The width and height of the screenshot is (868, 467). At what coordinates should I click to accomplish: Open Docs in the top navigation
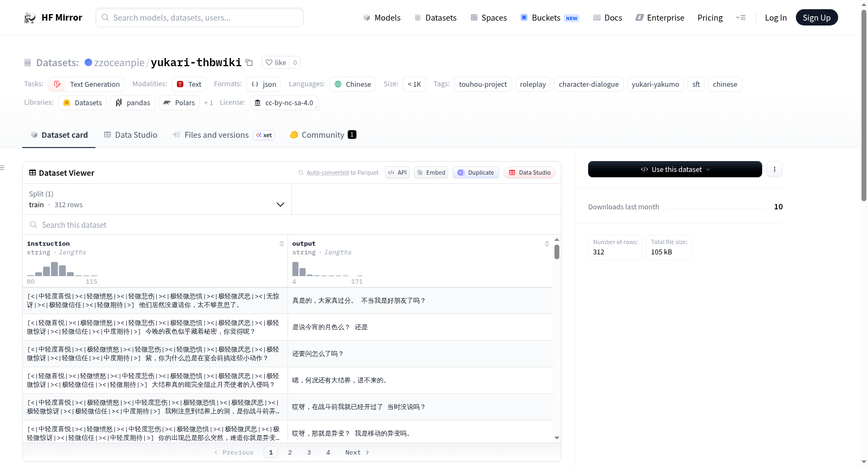click(x=608, y=17)
